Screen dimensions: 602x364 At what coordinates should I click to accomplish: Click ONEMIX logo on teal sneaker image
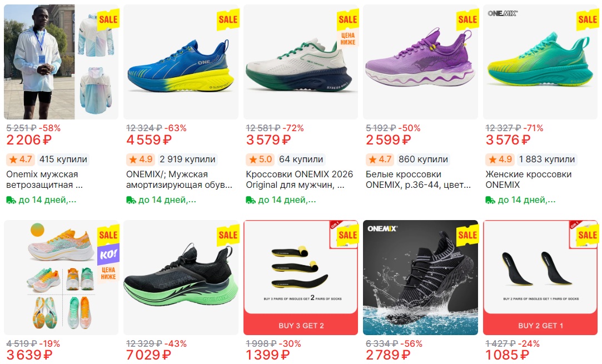click(x=503, y=13)
